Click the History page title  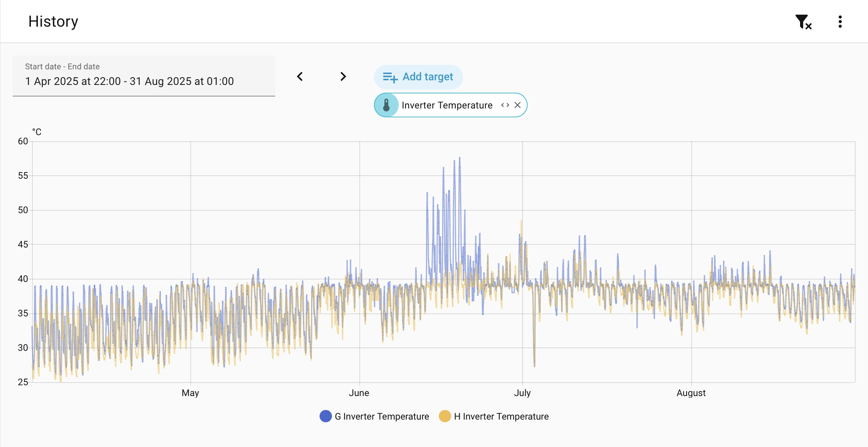53,22
